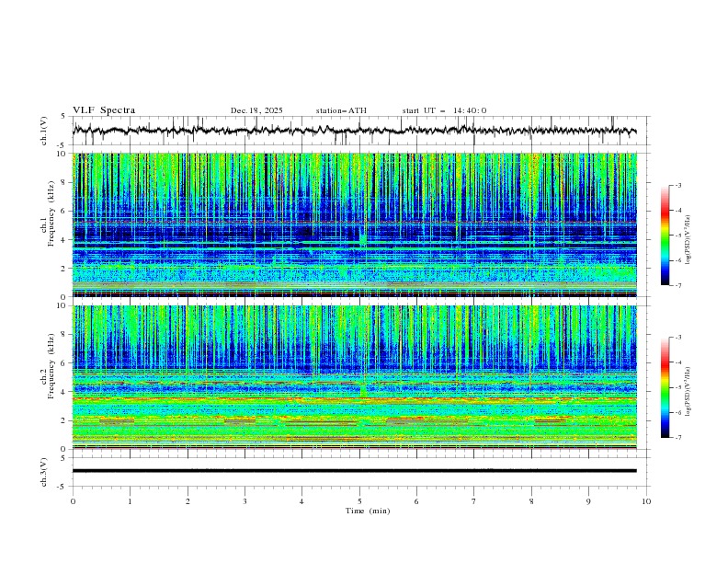This screenshot has width=728, height=563.
Task: Select the Dec.18, 2025 date label
Action: pyautogui.click(x=256, y=110)
